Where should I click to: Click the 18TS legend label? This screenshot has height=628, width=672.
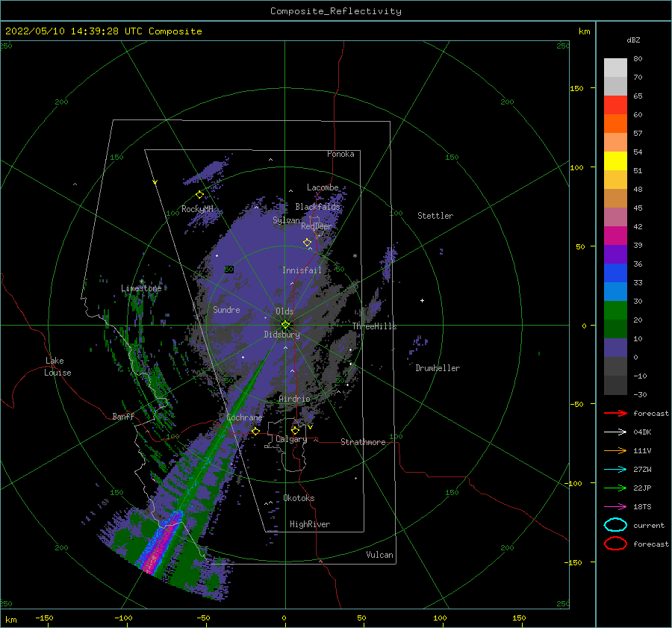tap(642, 507)
